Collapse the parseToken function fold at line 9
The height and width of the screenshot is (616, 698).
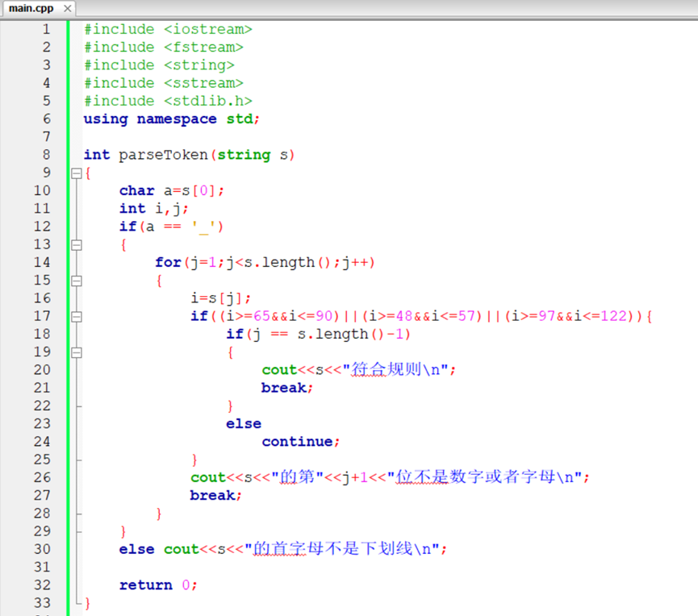coord(77,173)
